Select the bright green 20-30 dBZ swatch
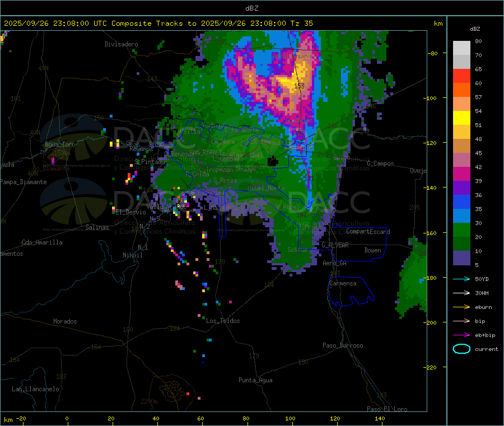504x426 pixels. tap(461, 230)
